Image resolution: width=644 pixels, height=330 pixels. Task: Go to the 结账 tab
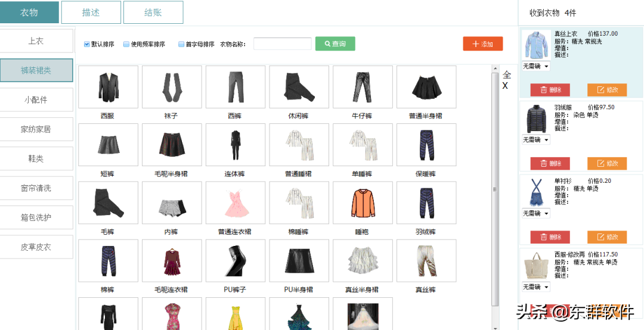click(153, 13)
